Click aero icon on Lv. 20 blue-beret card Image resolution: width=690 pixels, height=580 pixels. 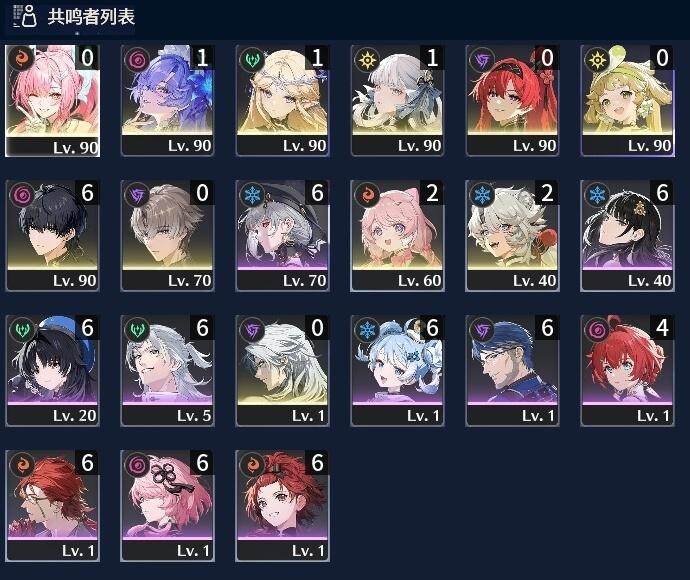pos(21,329)
